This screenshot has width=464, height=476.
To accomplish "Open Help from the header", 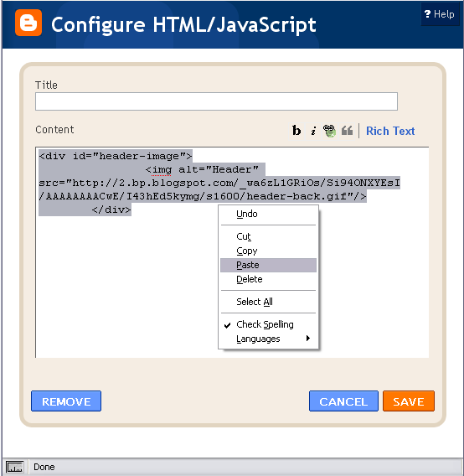I will 440,14.
